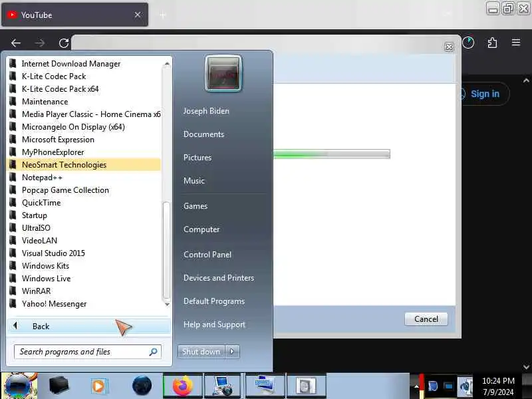Open Microangelo On Display (x64) folder

pos(84,127)
